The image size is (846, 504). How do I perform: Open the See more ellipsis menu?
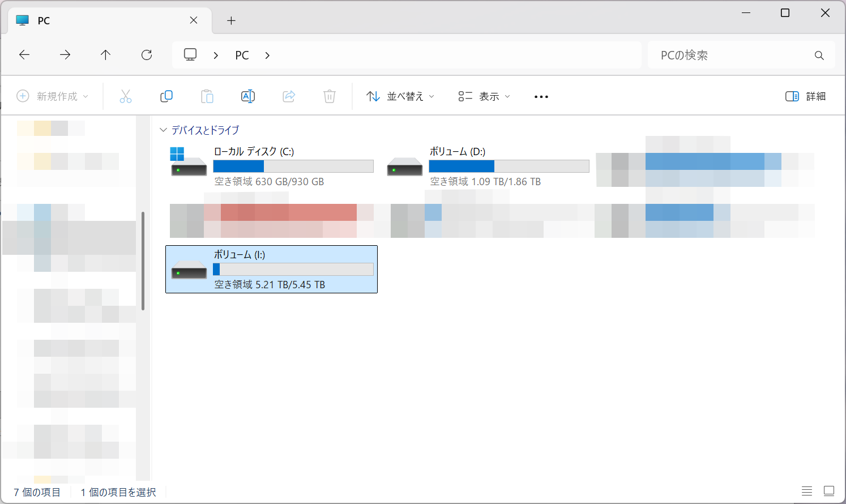coord(541,97)
